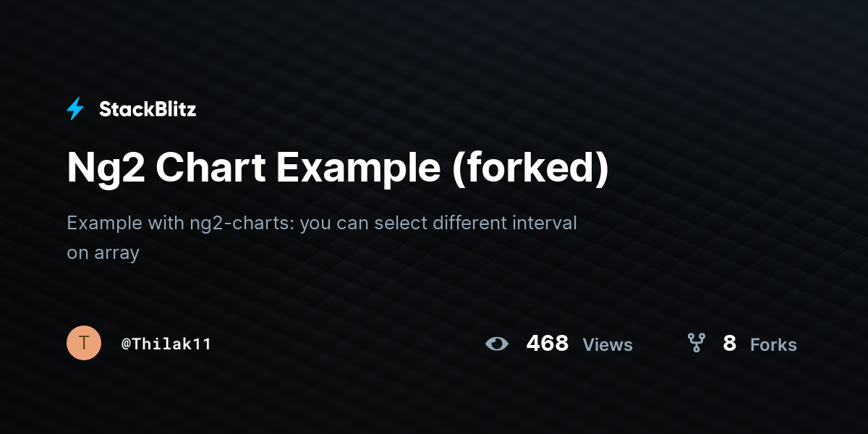Click the word "Chart" in the title
Screen dimensions: 868x434
point(209,169)
